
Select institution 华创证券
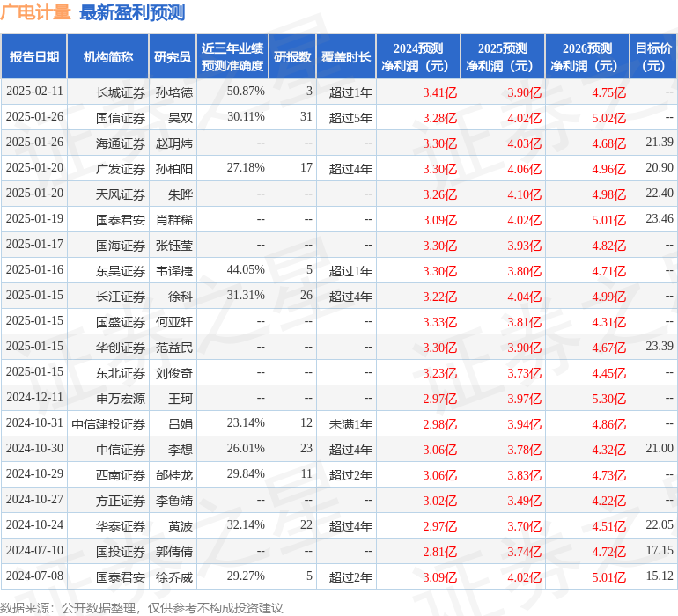click(x=121, y=347)
